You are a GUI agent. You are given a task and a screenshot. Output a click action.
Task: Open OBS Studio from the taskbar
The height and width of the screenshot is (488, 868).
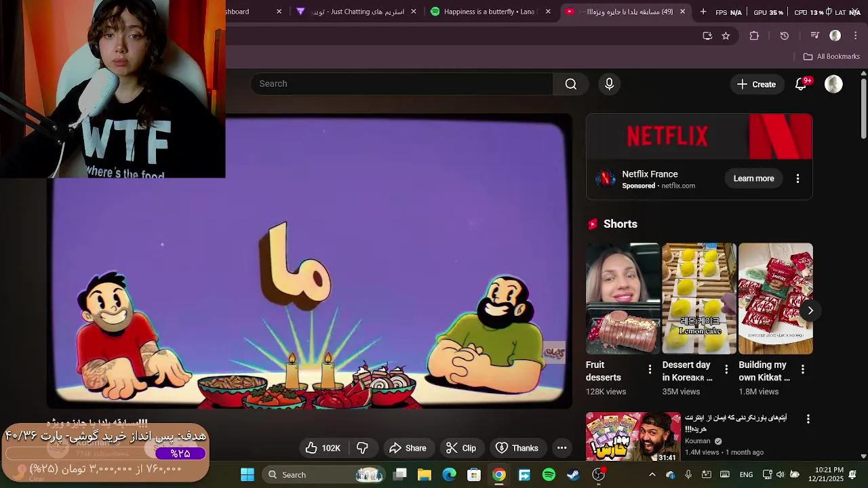(x=599, y=474)
